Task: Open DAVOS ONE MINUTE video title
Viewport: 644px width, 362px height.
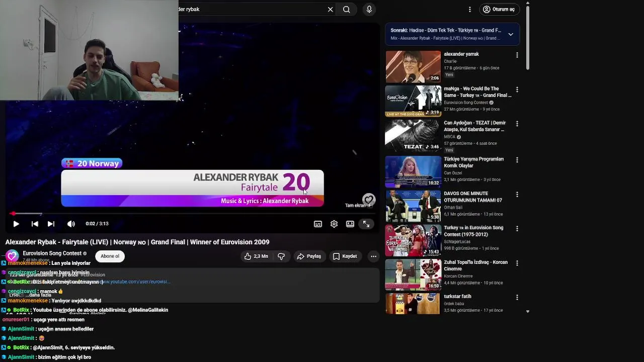Action: click(x=473, y=197)
